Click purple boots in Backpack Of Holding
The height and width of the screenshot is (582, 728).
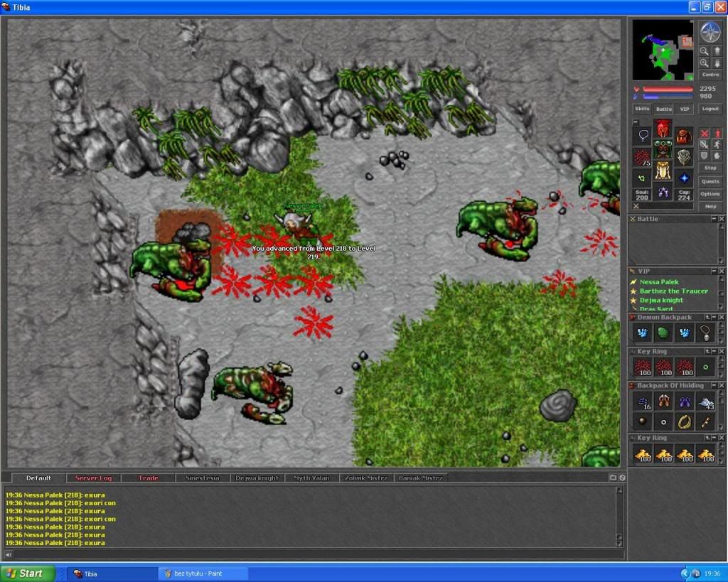click(685, 401)
